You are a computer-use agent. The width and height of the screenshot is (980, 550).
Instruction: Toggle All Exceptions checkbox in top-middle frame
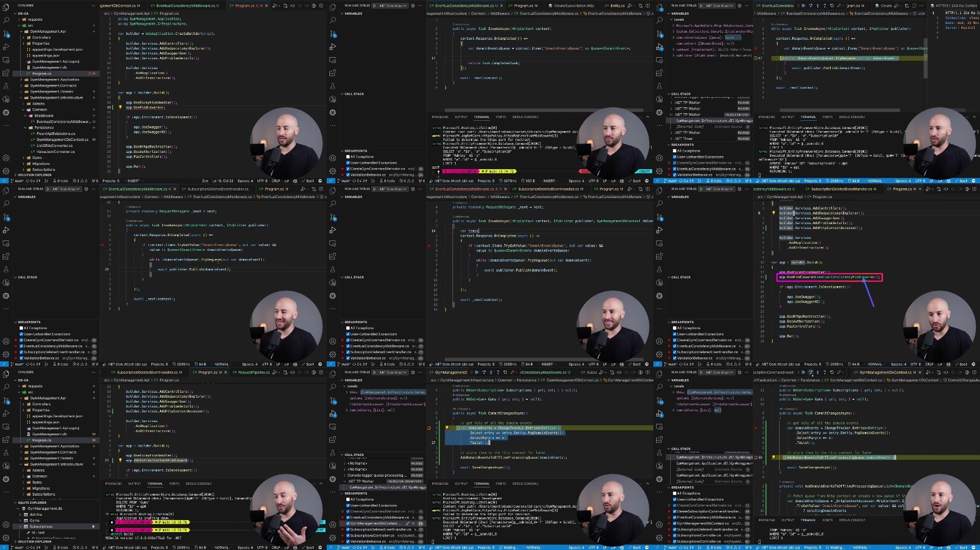(348, 157)
